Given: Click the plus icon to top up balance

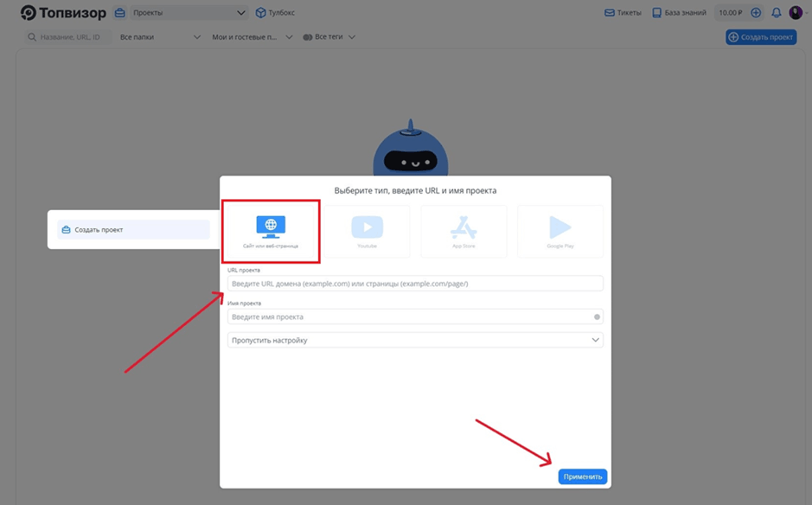Looking at the screenshot, I should pos(756,13).
